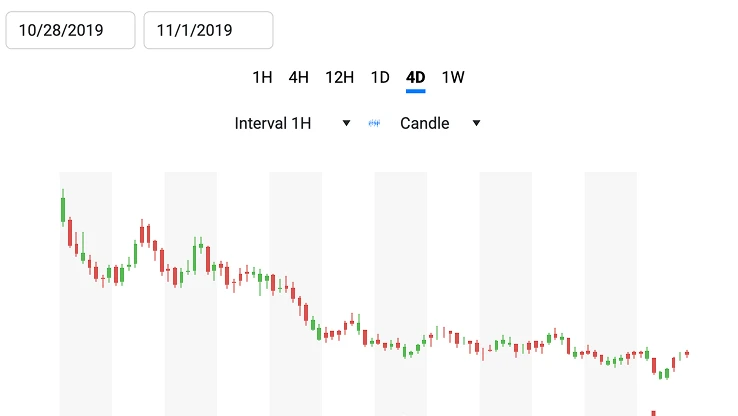Click the first tall green candle
The height and width of the screenshot is (416, 738).
(x=63, y=210)
